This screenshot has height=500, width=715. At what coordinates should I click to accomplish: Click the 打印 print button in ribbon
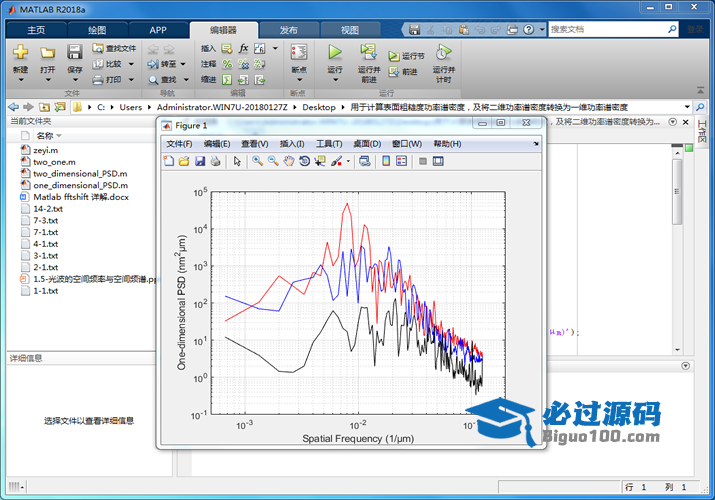click(107, 80)
